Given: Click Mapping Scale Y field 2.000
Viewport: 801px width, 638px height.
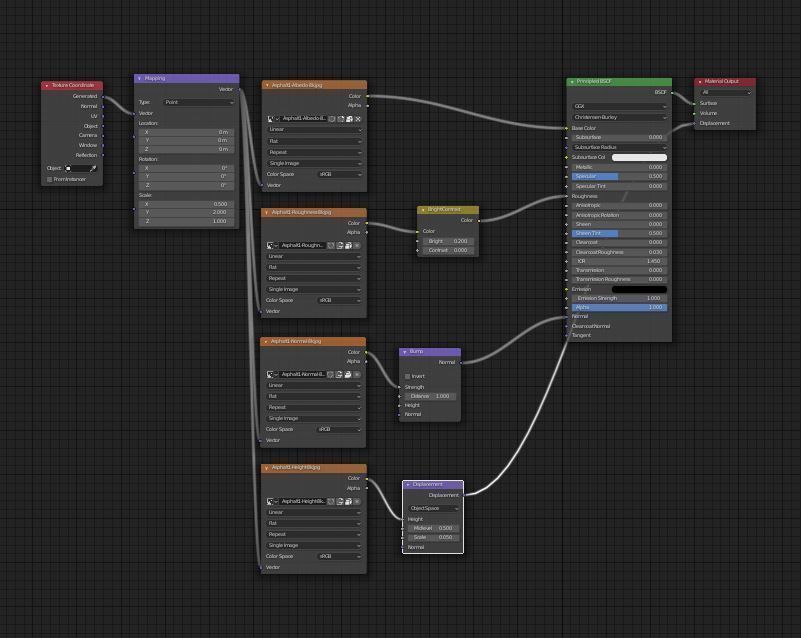Looking at the screenshot, I should click(x=186, y=212).
